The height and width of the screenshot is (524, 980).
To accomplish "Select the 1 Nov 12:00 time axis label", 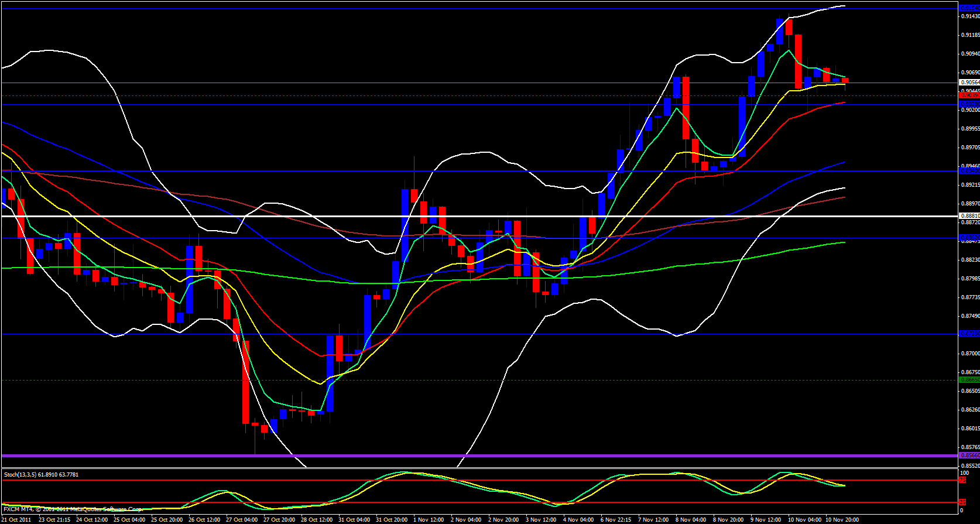I will [x=429, y=520].
